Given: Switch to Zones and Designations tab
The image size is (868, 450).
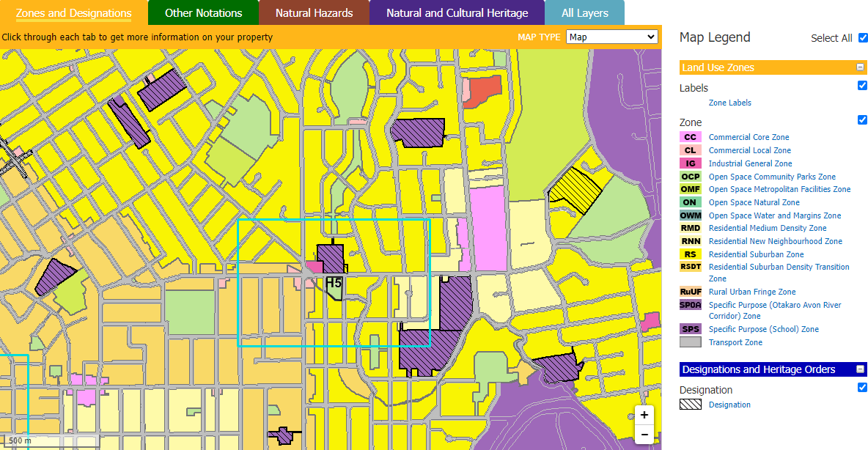Looking at the screenshot, I should (x=73, y=12).
